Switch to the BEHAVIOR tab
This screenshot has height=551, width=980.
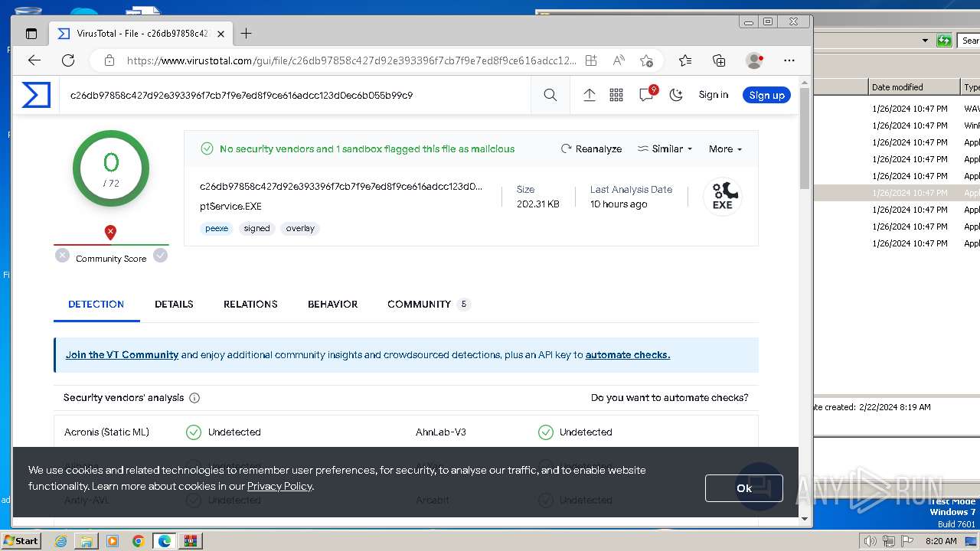(x=332, y=304)
